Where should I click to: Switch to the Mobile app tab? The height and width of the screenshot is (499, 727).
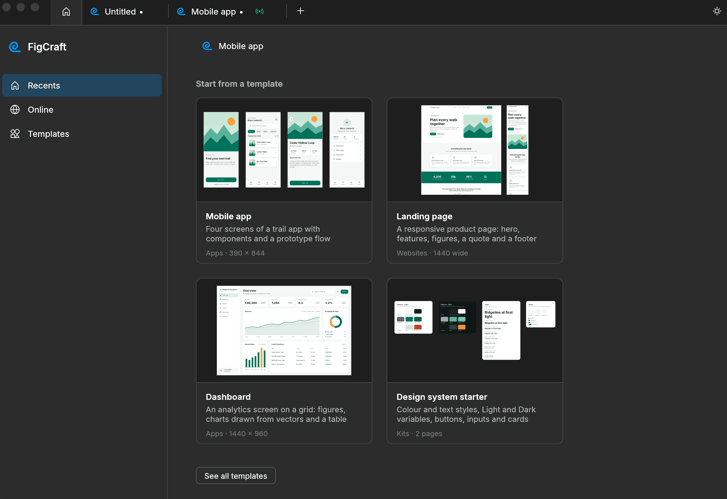[x=227, y=12]
